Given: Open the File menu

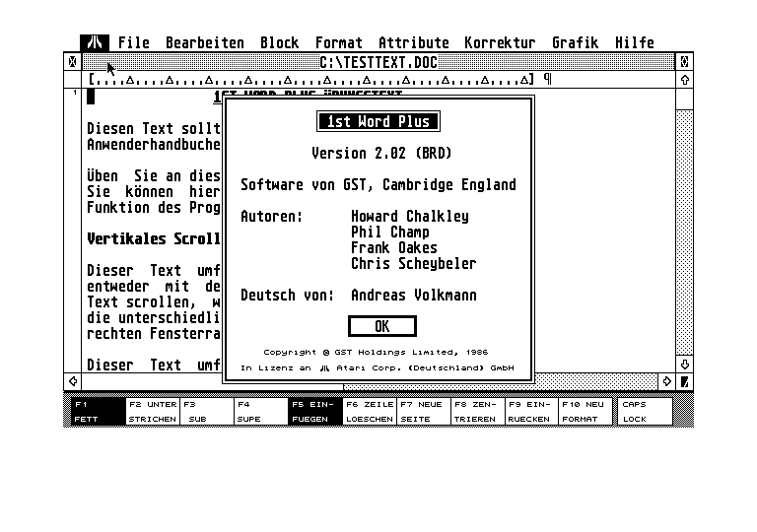Looking at the screenshot, I should click(134, 42).
